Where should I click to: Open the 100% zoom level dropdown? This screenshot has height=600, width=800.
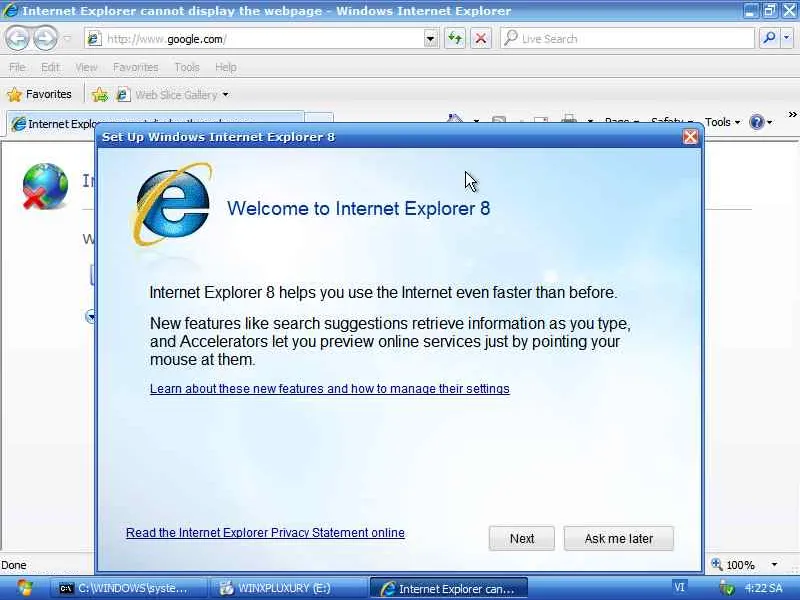(x=774, y=565)
